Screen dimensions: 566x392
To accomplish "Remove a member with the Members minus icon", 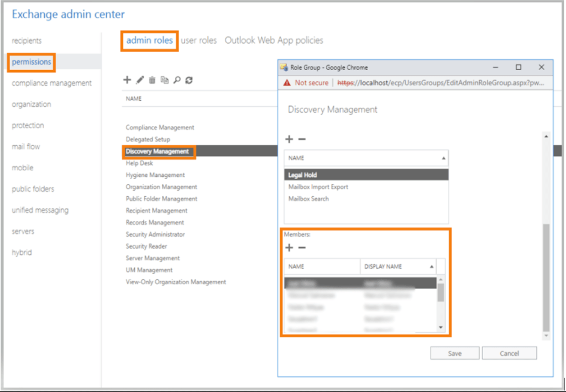I will (x=302, y=248).
